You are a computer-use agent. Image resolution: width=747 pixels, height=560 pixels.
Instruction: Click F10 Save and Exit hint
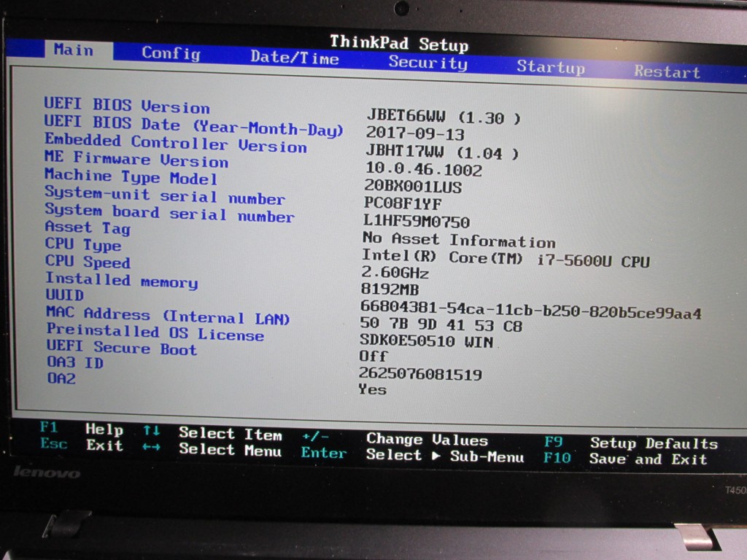point(625,459)
